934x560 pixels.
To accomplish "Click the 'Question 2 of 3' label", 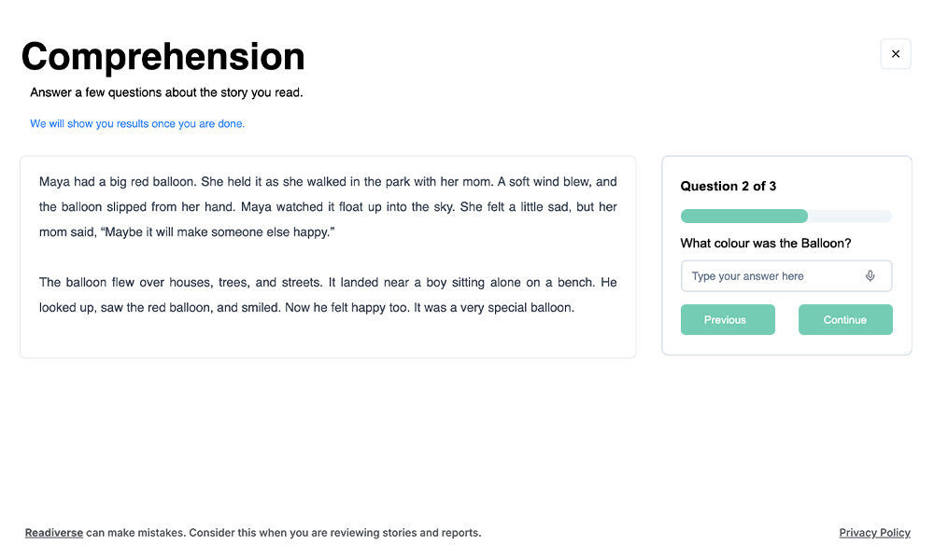I will point(728,187).
